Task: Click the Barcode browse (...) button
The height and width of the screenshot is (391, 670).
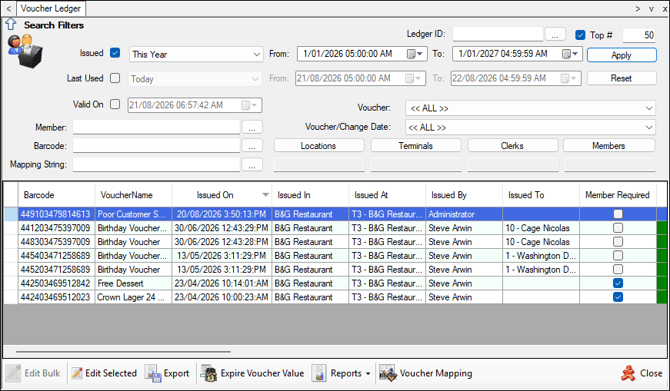Action: coord(252,146)
